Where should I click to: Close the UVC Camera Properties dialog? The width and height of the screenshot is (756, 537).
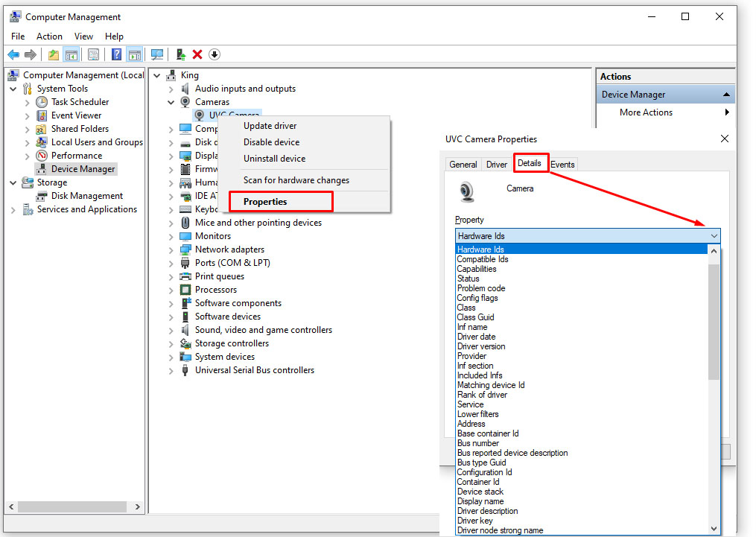(x=724, y=139)
